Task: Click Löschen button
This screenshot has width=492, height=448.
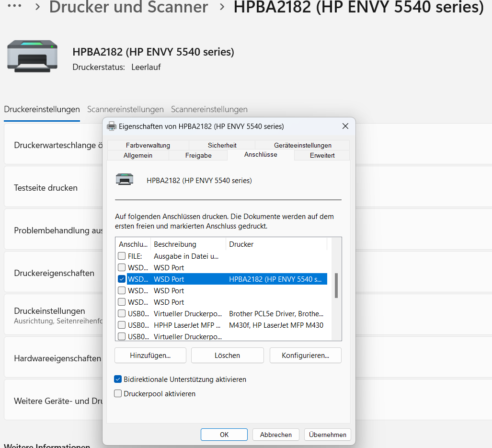Action: pyautogui.click(x=228, y=356)
